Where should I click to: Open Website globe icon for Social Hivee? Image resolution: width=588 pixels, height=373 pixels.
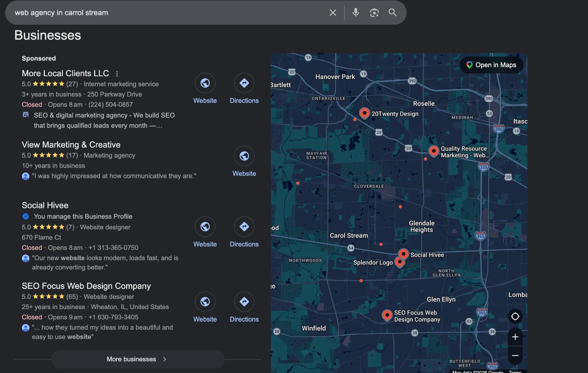tap(205, 227)
